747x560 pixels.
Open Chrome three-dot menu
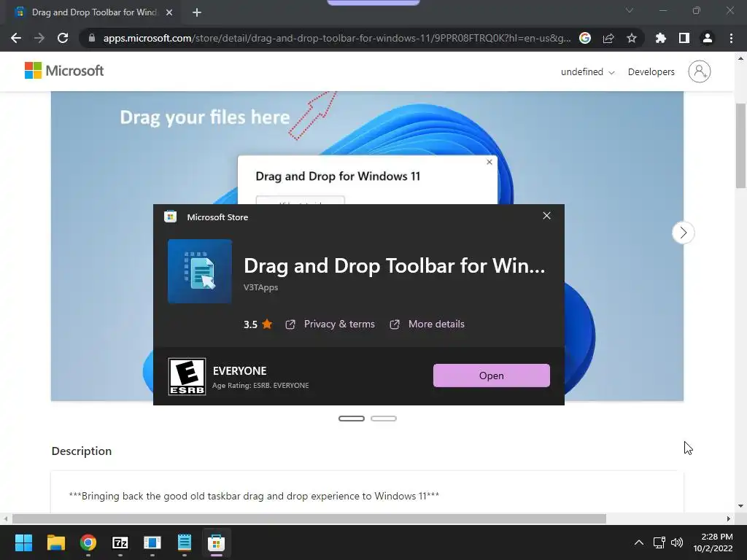click(731, 38)
